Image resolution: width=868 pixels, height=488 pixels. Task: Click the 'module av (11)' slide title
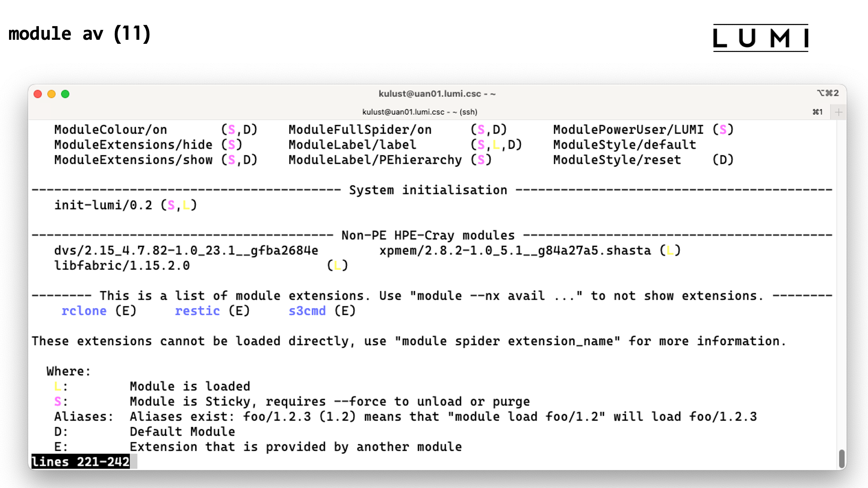80,34
